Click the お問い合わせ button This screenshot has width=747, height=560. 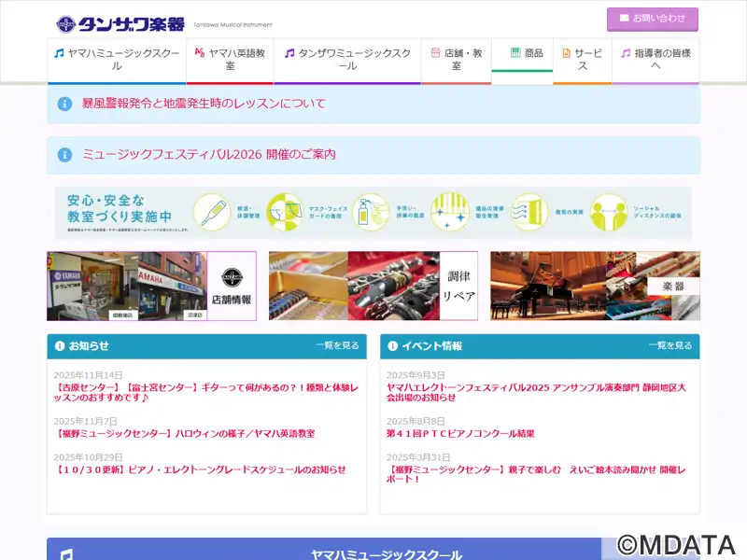[x=652, y=19]
